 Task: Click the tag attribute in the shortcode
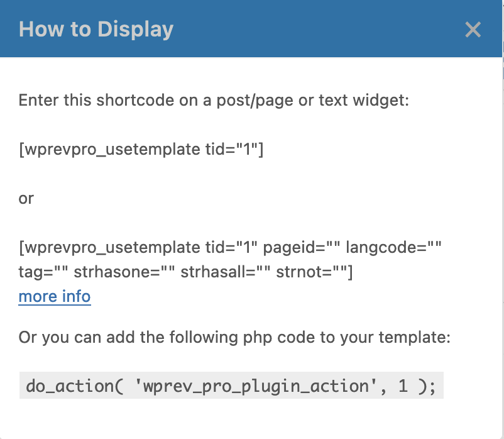point(43,272)
